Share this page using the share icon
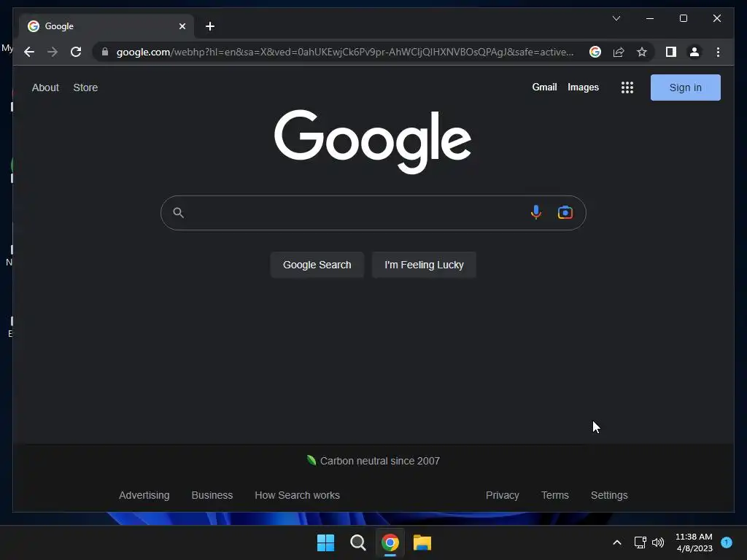747x560 pixels. pos(619,52)
